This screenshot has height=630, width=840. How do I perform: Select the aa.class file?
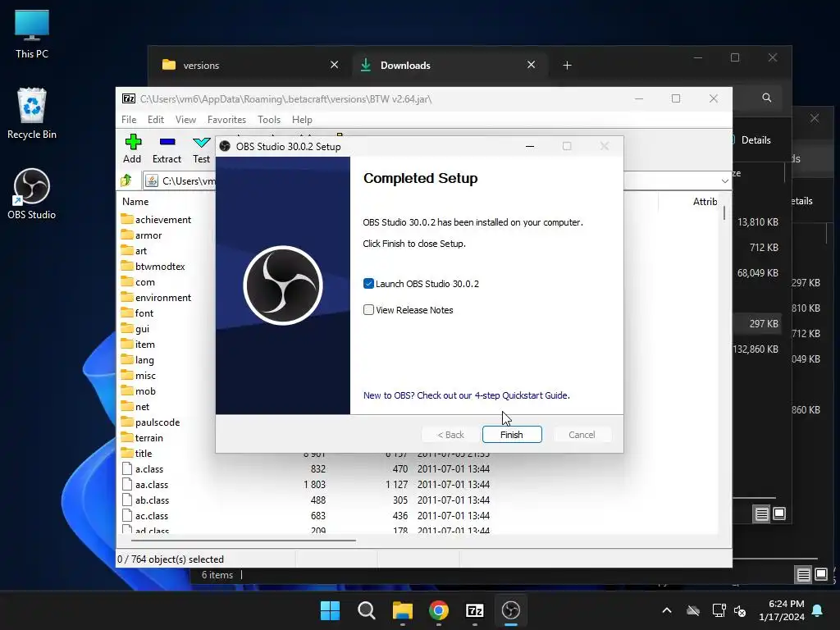pos(145,484)
